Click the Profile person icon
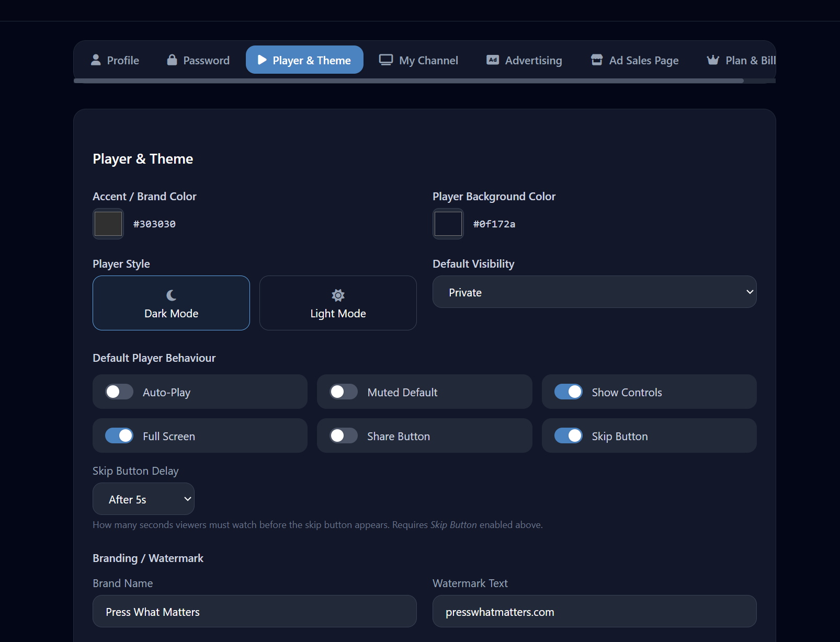This screenshot has height=642, width=840. [x=96, y=60]
